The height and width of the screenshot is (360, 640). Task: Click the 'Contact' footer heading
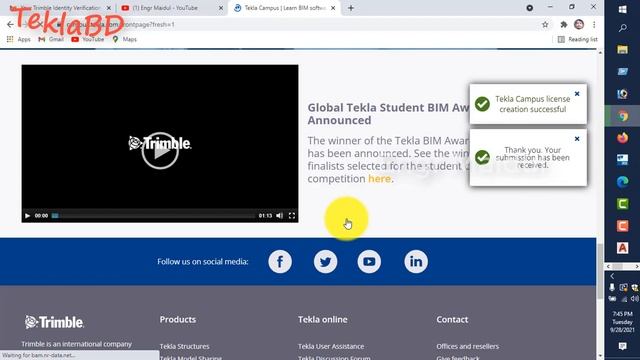(452, 320)
